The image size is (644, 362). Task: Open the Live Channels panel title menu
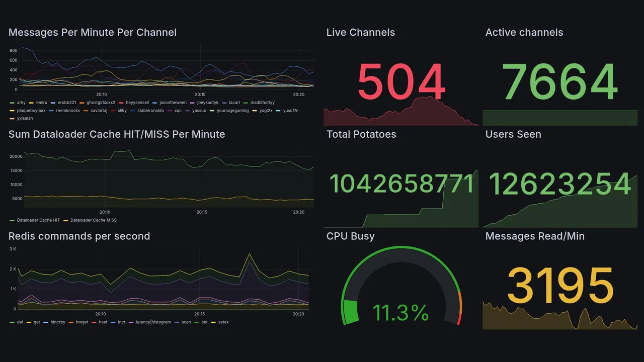361,33
